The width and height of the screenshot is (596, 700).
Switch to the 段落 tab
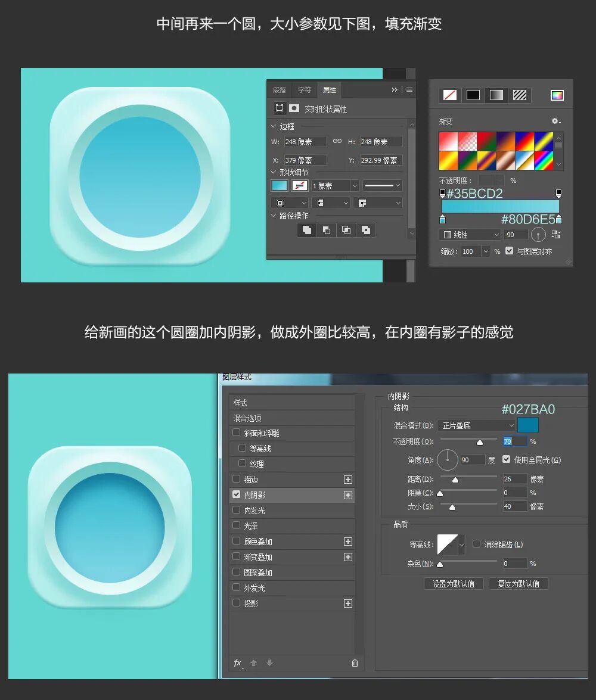[x=280, y=90]
